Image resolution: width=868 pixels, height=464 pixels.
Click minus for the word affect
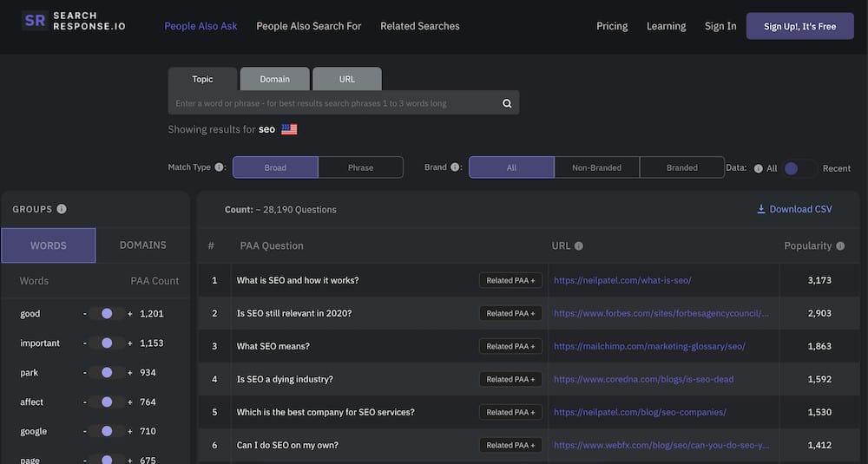[x=85, y=402]
